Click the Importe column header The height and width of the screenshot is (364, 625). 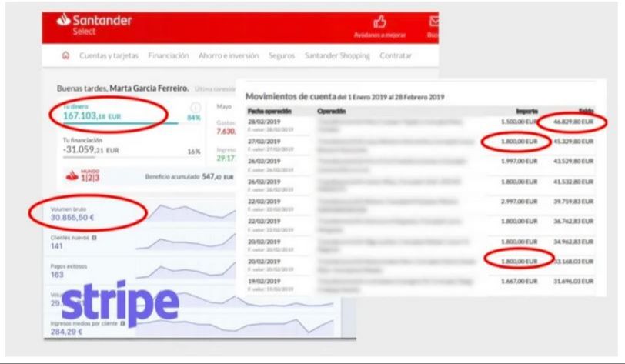point(527,112)
